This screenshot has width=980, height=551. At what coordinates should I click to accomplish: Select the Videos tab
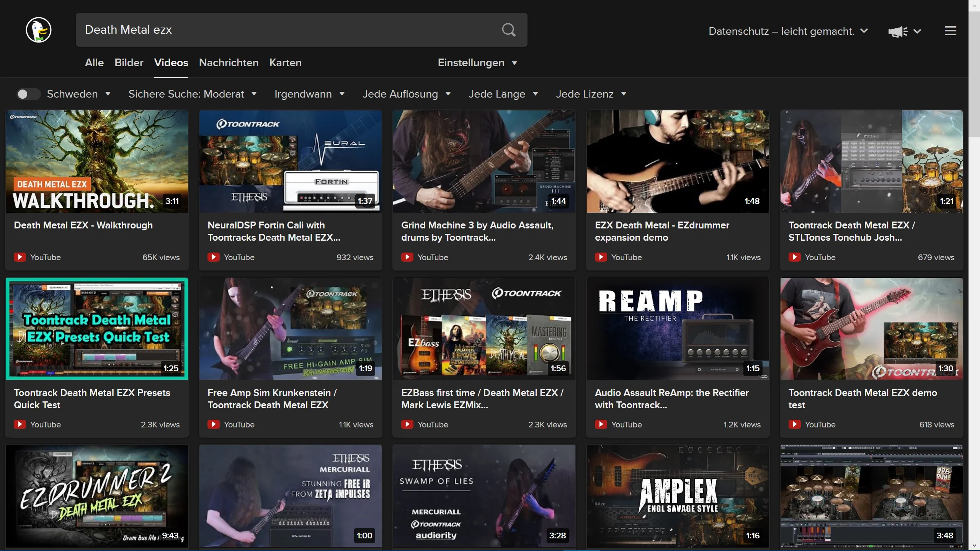coord(171,63)
